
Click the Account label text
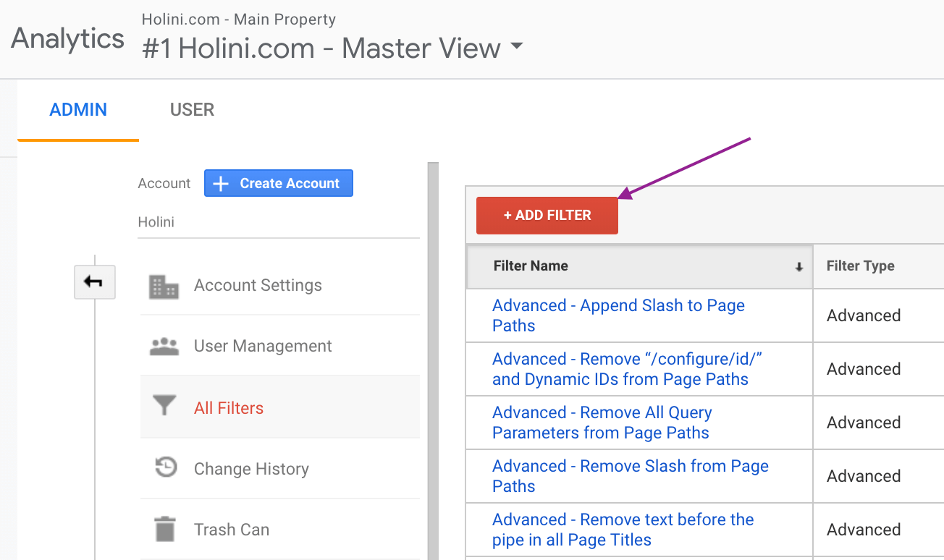tap(164, 184)
